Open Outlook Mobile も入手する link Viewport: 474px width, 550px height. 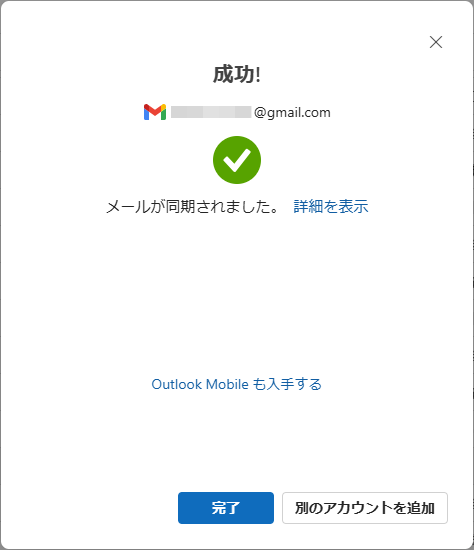pos(236,384)
